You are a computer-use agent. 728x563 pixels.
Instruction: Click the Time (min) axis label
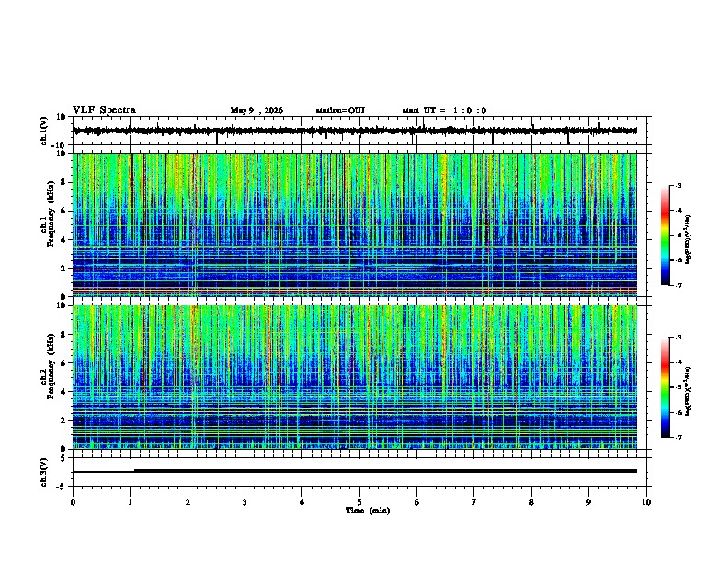point(368,511)
